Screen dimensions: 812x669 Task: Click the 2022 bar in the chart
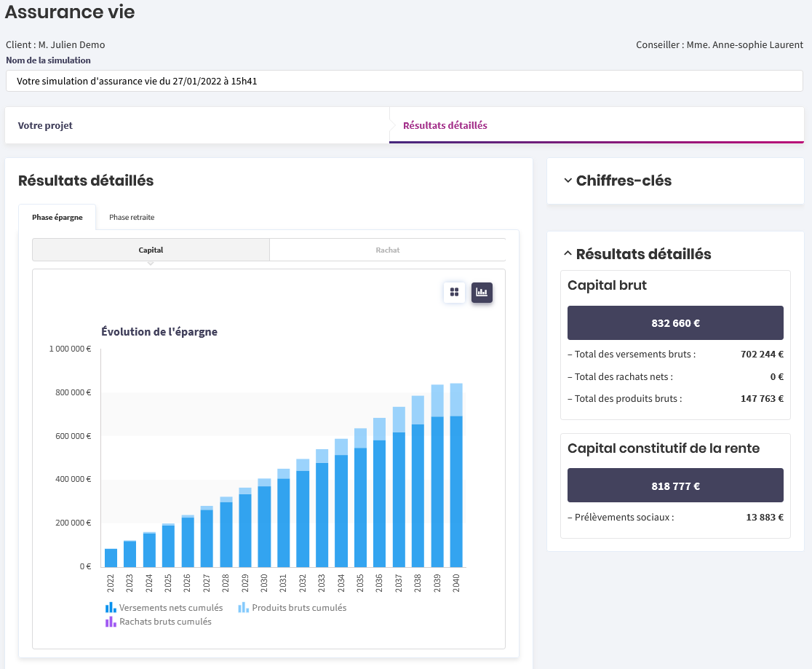(111, 558)
